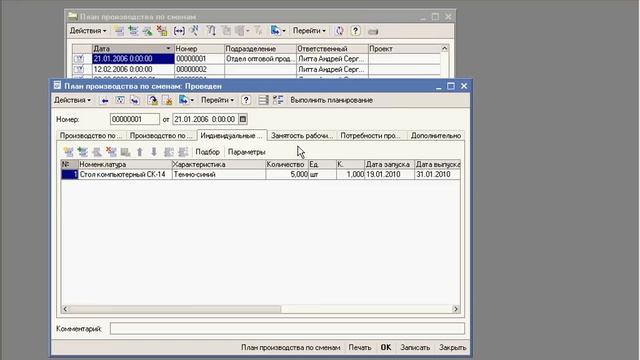Click the edit row icon in table toolbar
640x360 pixels.
[x=97, y=152]
